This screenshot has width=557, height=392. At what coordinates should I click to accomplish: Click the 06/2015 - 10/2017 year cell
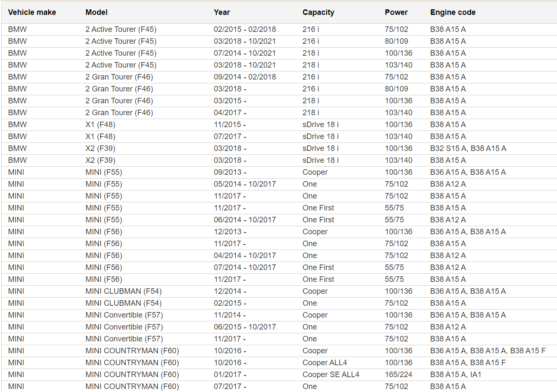(x=245, y=327)
